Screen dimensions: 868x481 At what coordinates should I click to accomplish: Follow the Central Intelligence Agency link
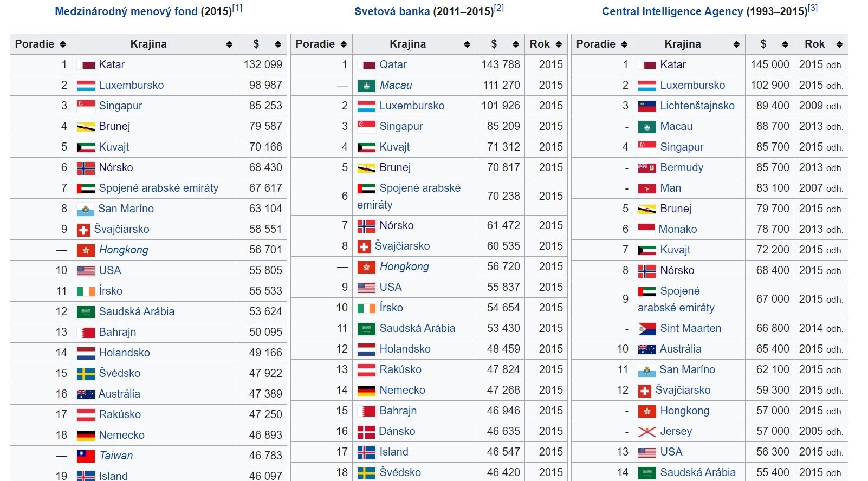672,11
